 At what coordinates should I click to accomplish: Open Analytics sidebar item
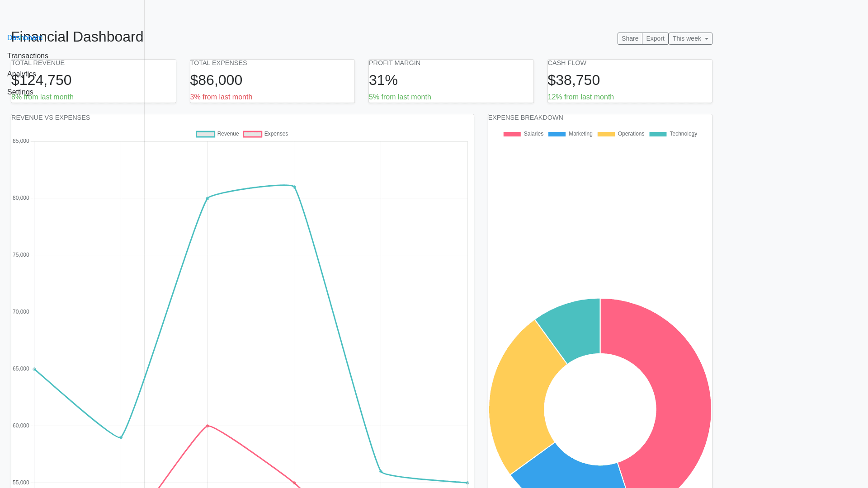(x=21, y=74)
